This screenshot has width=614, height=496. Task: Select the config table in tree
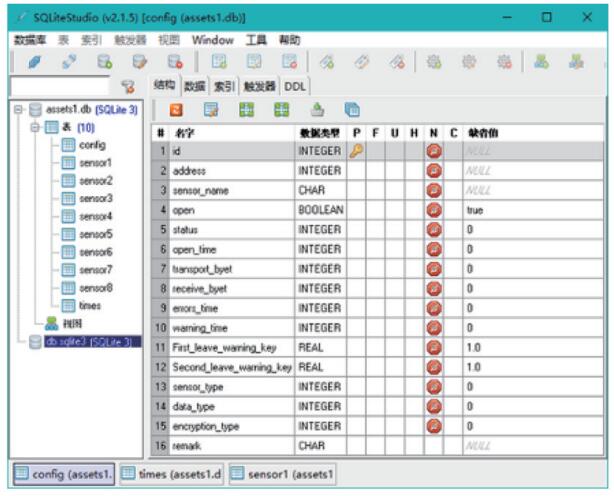pyautogui.click(x=92, y=145)
